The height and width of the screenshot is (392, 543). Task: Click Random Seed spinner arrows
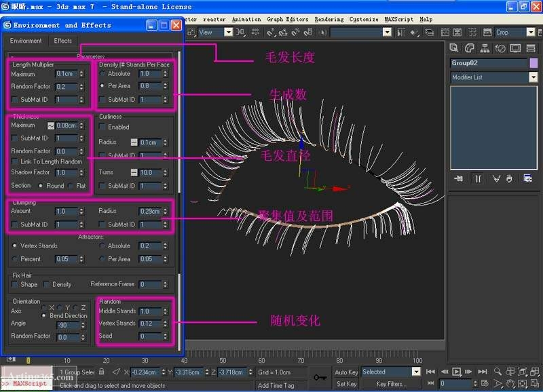(x=165, y=336)
